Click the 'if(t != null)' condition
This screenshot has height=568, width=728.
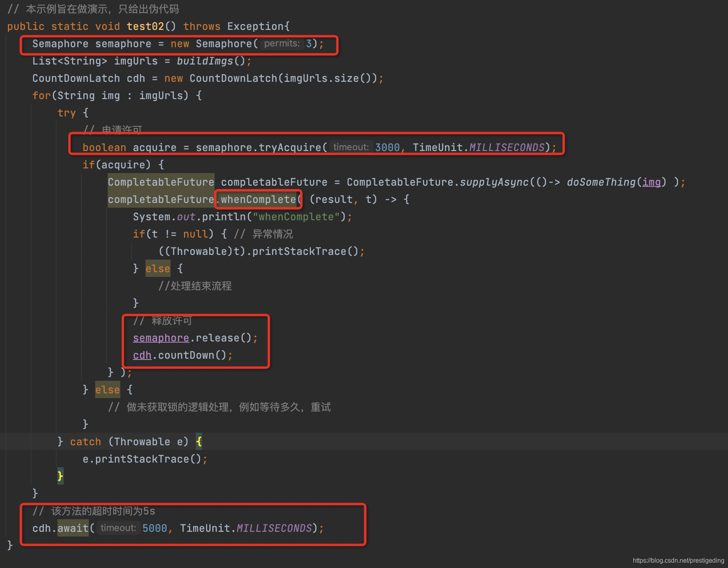coord(173,234)
